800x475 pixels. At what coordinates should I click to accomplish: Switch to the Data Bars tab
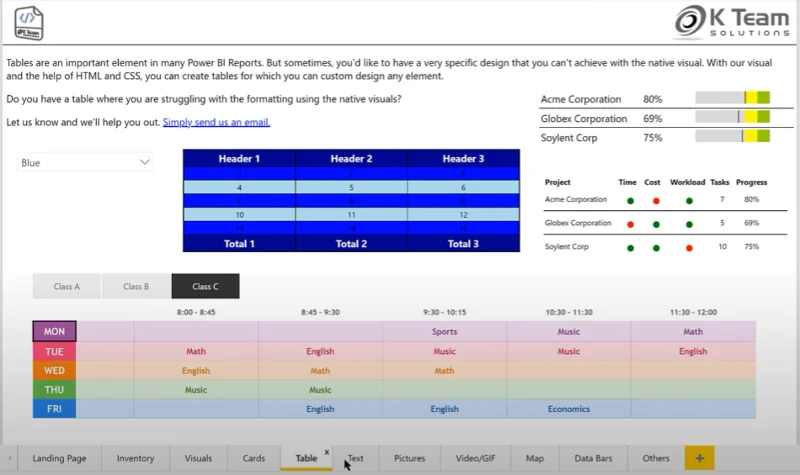coord(593,458)
